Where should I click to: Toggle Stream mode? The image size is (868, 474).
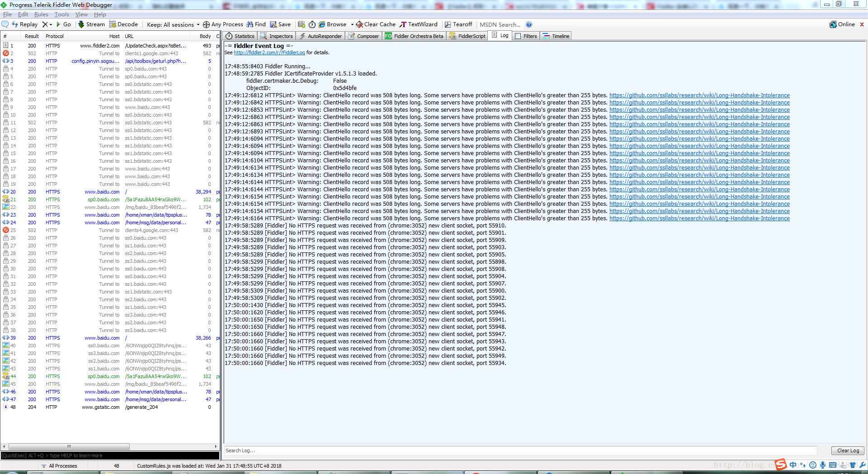(91, 24)
